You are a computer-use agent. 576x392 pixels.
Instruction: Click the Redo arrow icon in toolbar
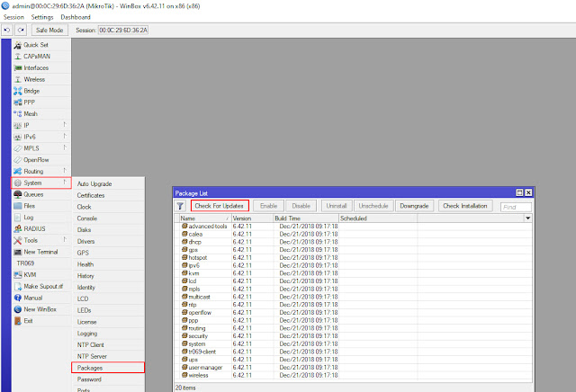[21, 30]
